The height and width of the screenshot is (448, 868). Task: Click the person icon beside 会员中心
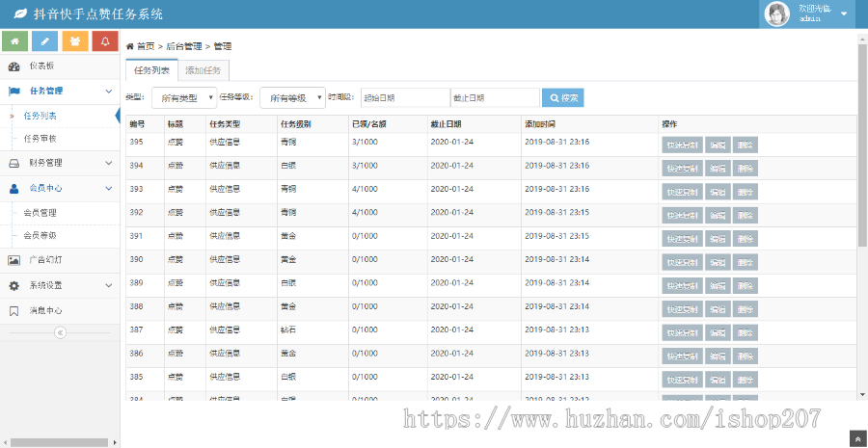click(x=14, y=189)
